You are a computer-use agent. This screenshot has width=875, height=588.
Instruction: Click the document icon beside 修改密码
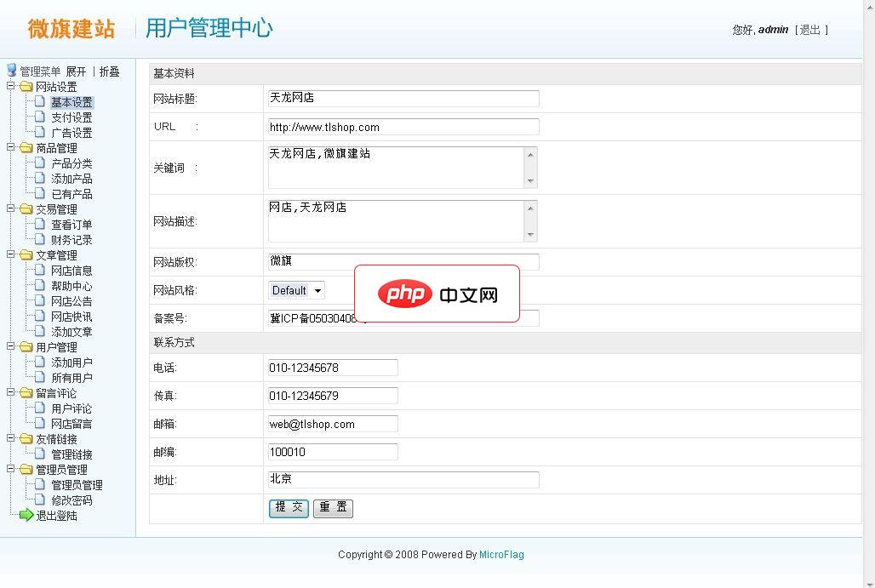[41, 500]
